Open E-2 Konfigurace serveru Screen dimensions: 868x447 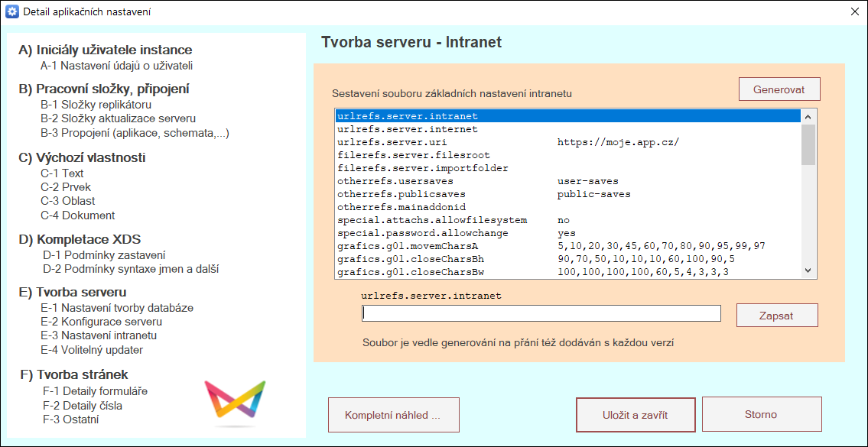click(101, 322)
